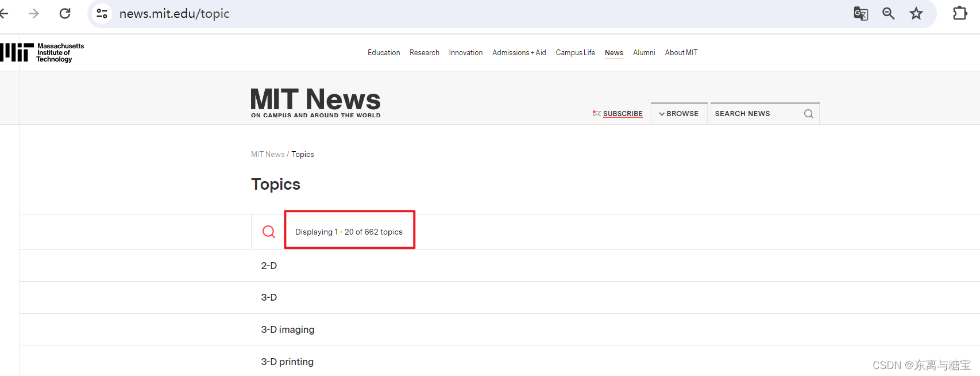Click the zoom magnifier icon in address bar

[889, 13]
